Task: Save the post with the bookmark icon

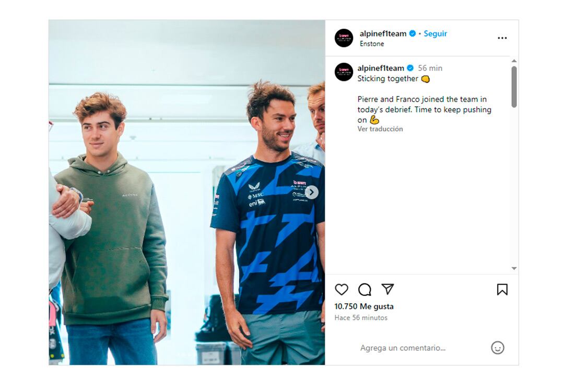Action: coord(502,290)
